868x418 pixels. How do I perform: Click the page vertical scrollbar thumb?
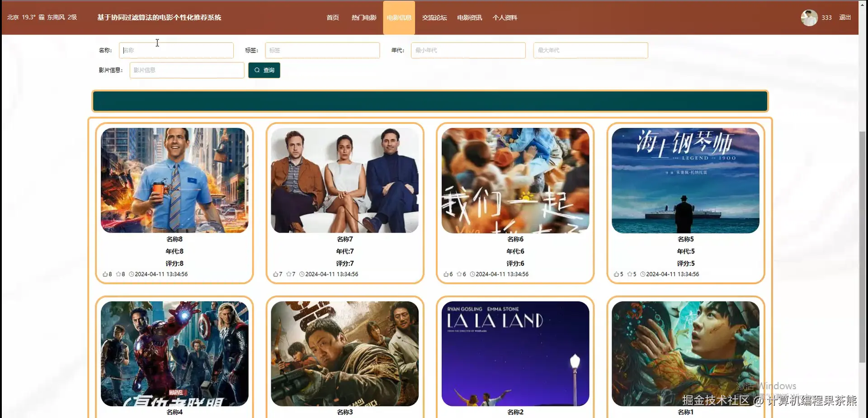click(x=863, y=247)
